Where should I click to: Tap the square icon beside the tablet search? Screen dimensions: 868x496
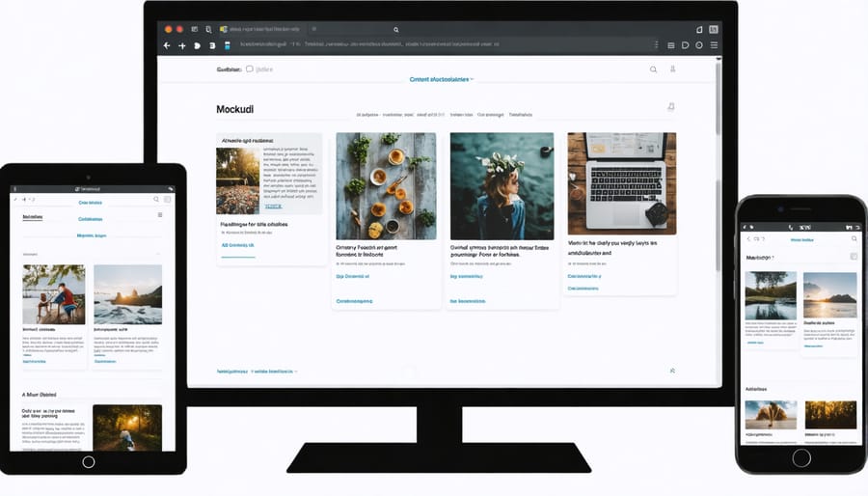coord(167,200)
